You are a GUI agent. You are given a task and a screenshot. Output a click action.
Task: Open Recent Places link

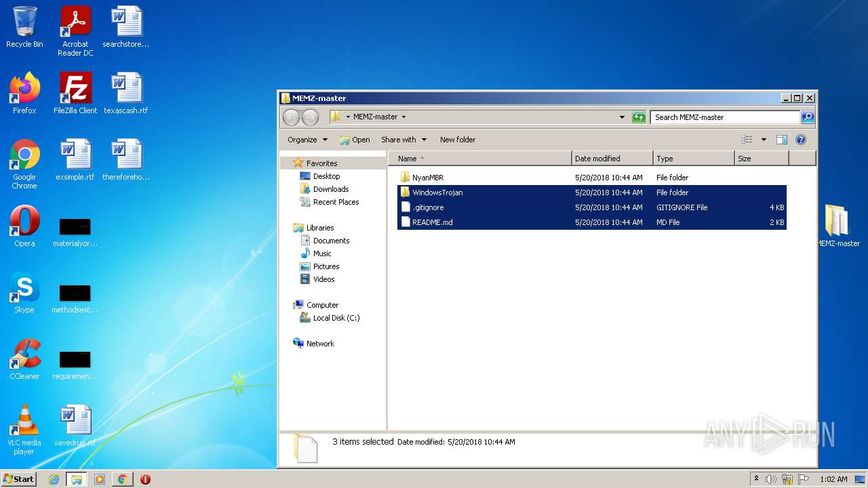tap(336, 202)
